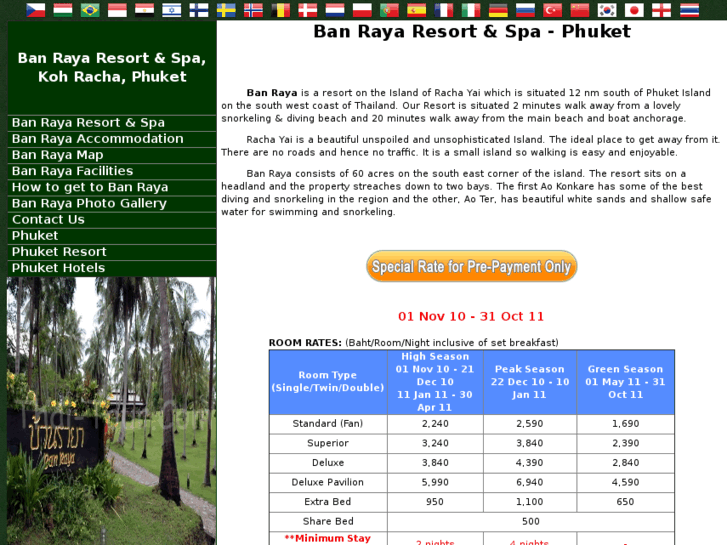727x545 pixels.
Task: Click the Standard (Fan) high season price 2,240
Action: click(x=435, y=423)
